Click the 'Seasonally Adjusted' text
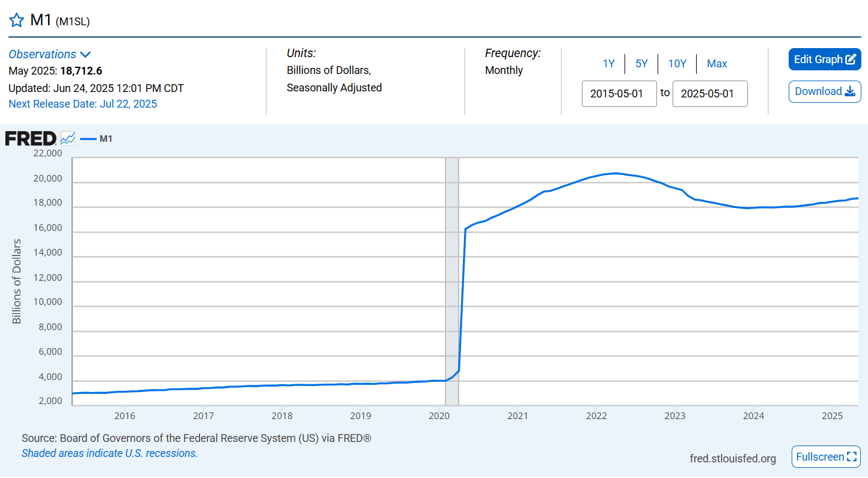This screenshot has width=868, height=478. point(334,88)
